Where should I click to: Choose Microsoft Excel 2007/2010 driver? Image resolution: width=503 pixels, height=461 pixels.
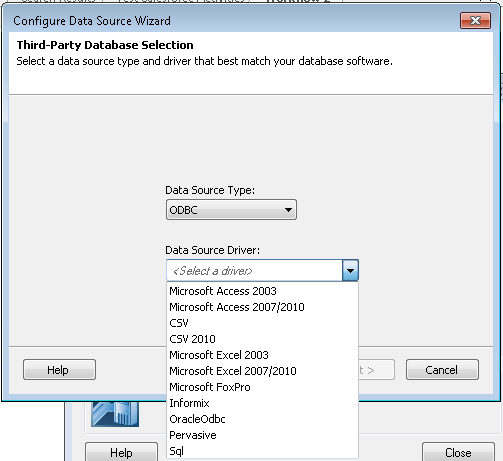[x=262, y=371]
